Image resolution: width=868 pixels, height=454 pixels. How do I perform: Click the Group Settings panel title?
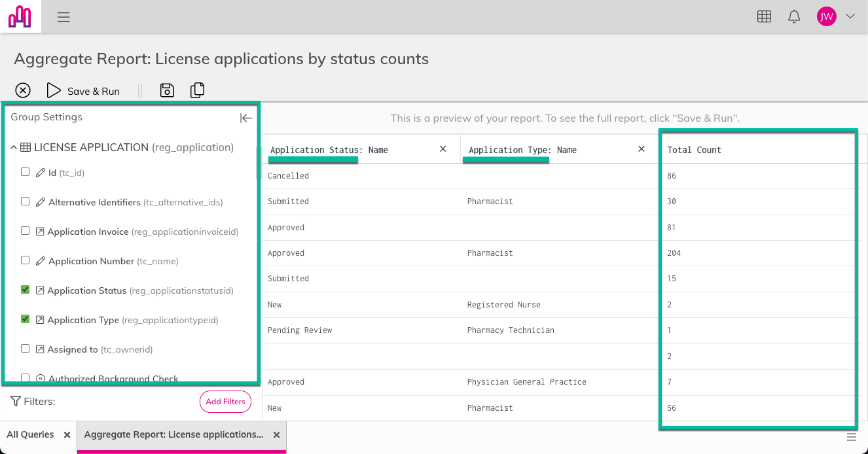(46, 117)
